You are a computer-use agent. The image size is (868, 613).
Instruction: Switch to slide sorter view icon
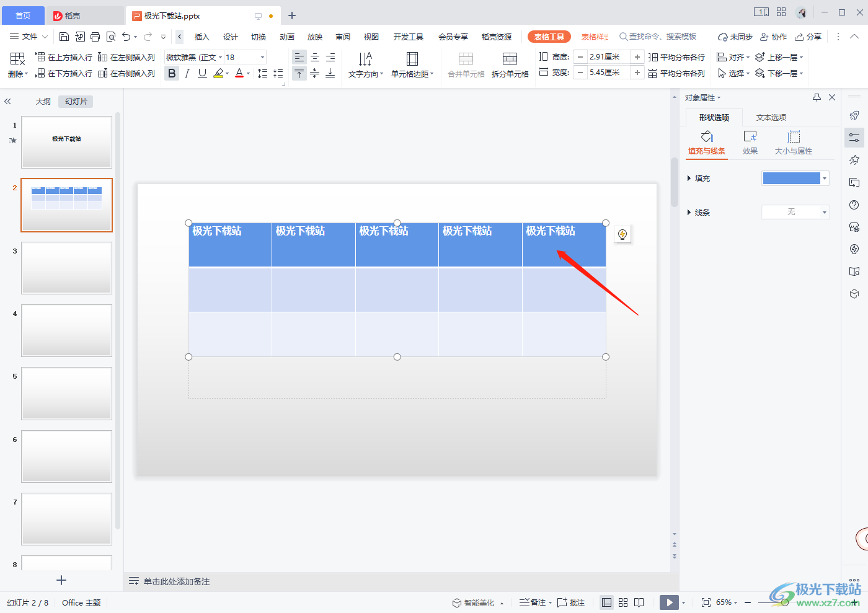coord(623,602)
